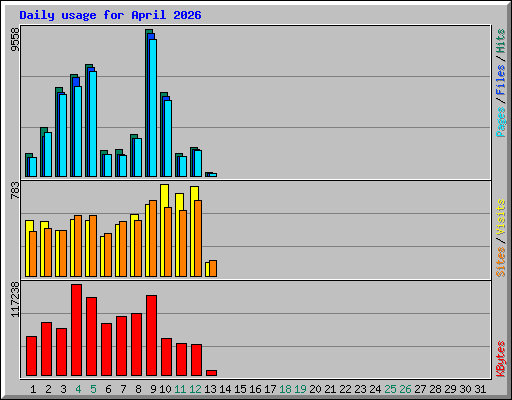Click day 16 on the x-axis

(255, 389)
